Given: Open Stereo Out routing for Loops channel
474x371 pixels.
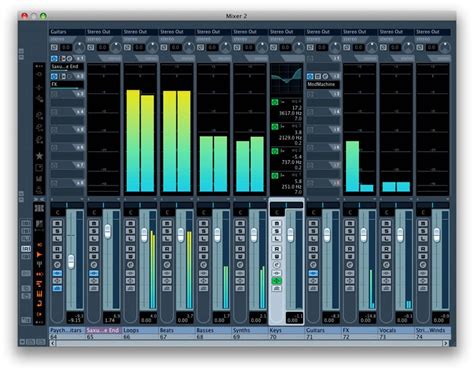Looking at the screenshot, I should 140,32.
